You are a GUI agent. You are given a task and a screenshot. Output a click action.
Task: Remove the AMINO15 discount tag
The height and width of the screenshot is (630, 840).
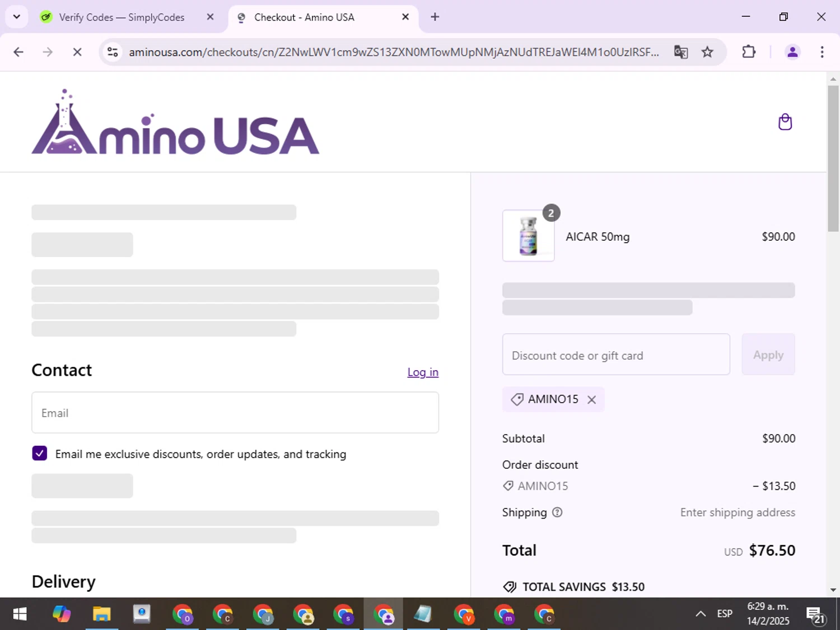591,399
